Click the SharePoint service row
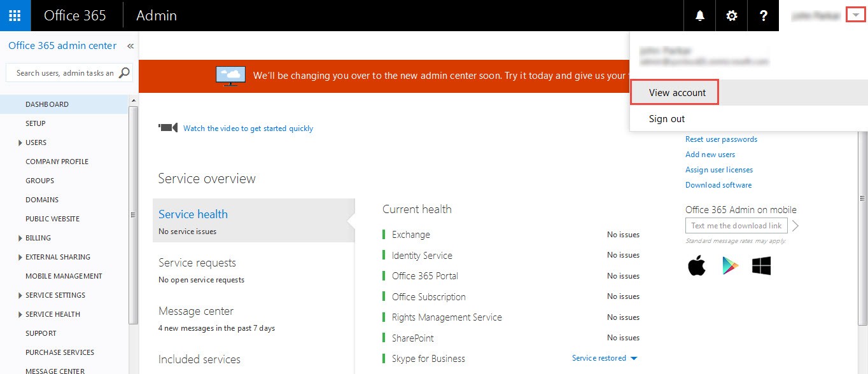 (511, 338)
